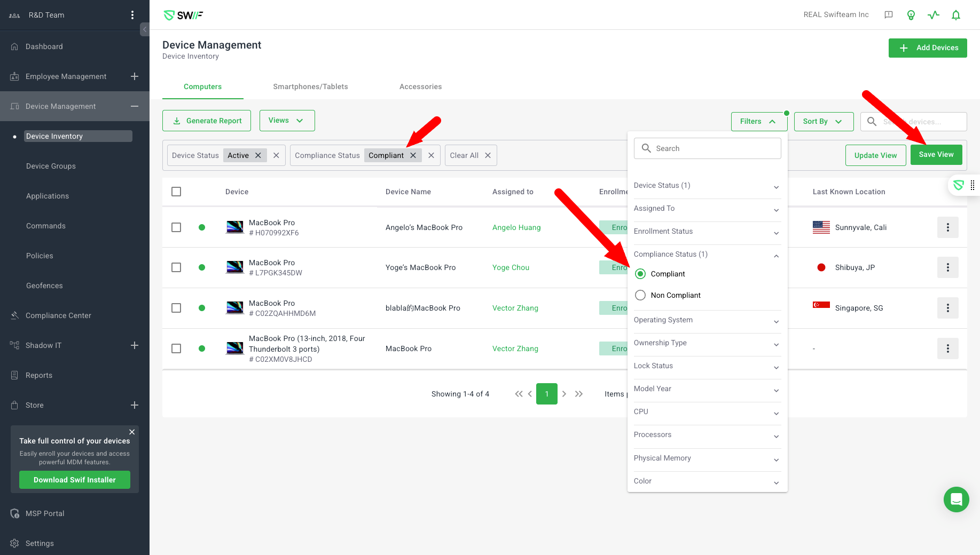Expand the Assigned To filter section

[x=707, y=209]
